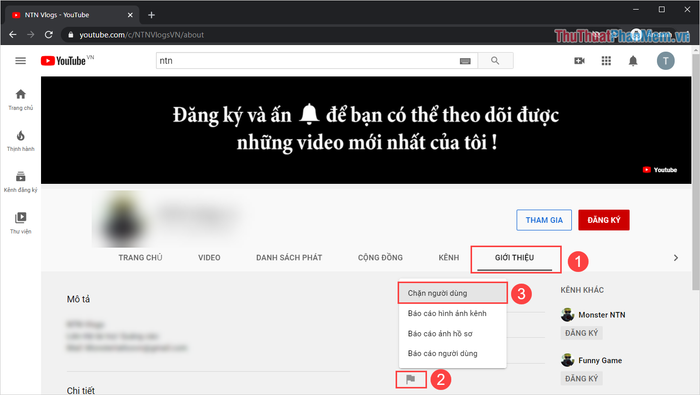Go to Trang chủ in sidebar

tap(21, 100)
